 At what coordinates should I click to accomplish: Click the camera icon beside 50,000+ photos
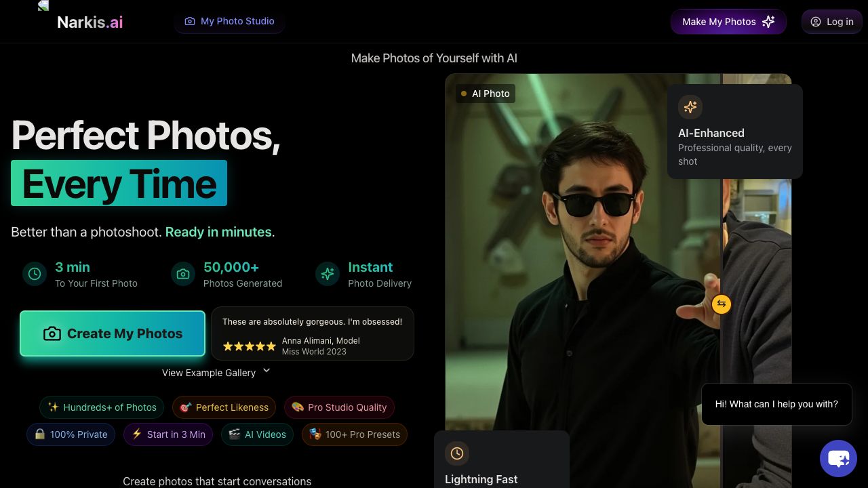pyautogui.click(x=183, y=274)
